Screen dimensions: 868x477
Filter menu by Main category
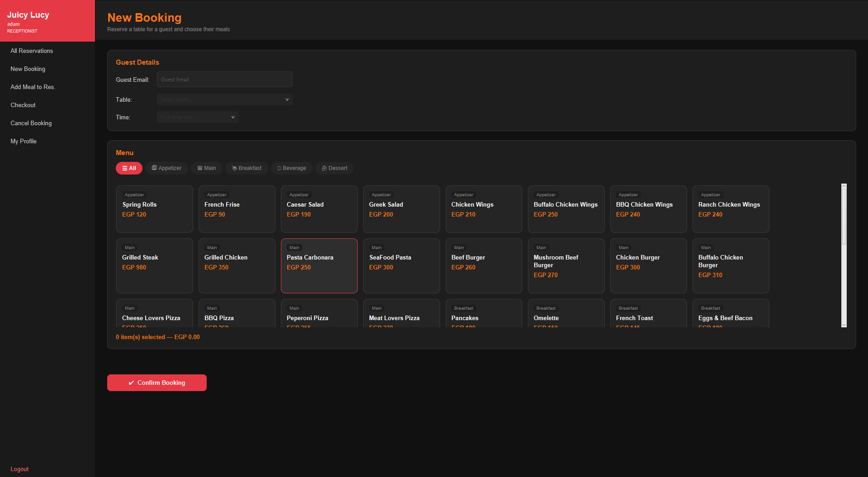point(206,168)
